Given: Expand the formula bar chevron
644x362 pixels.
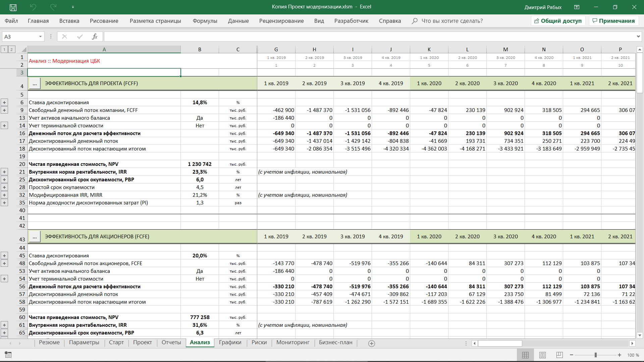Looking at the screenshot, I should point(638,37).
